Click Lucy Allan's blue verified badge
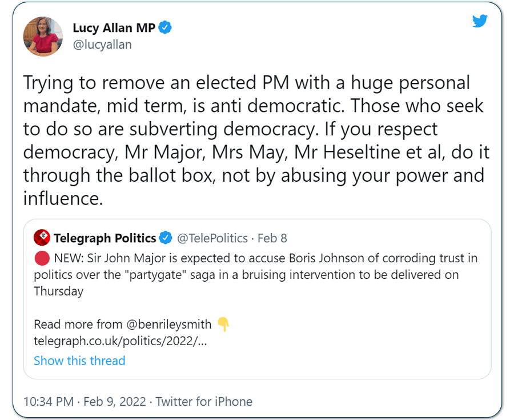 [x=165, y=27]
